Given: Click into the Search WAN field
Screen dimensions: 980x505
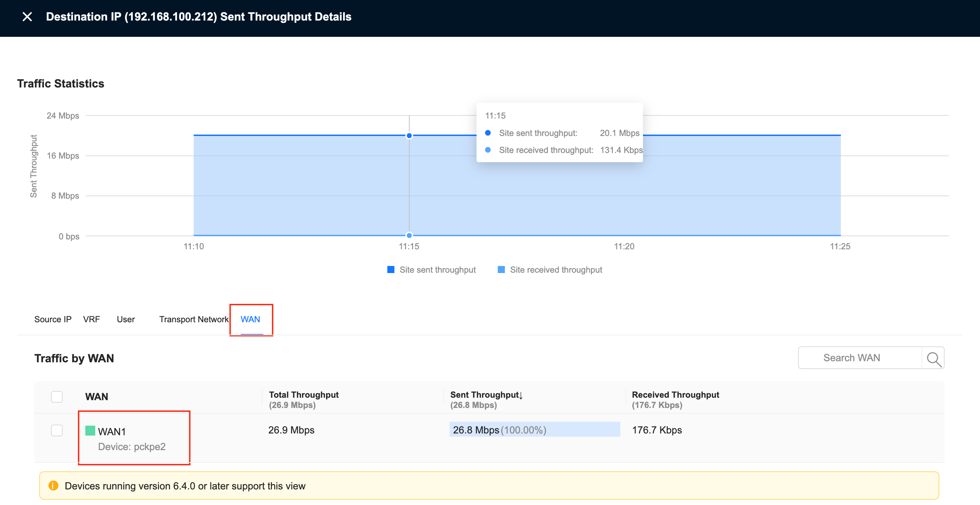Looking at the screenshot, I should (x=860, y=358).
